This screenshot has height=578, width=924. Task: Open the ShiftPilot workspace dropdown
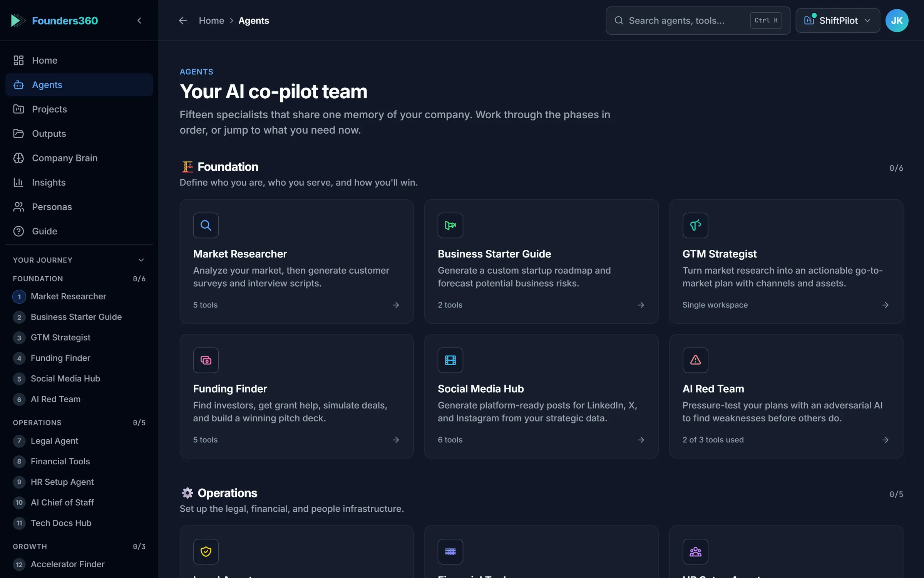(838, 20)
